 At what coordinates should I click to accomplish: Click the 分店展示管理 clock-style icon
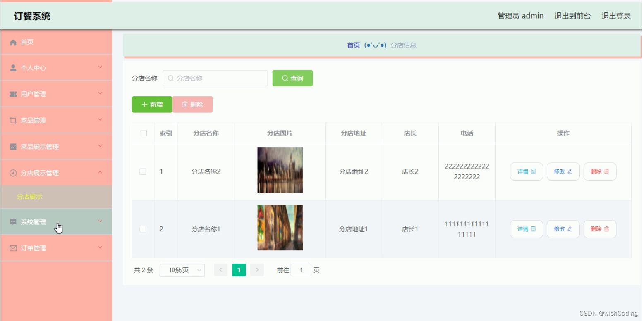pyautogui.click(x=13, y=173)
